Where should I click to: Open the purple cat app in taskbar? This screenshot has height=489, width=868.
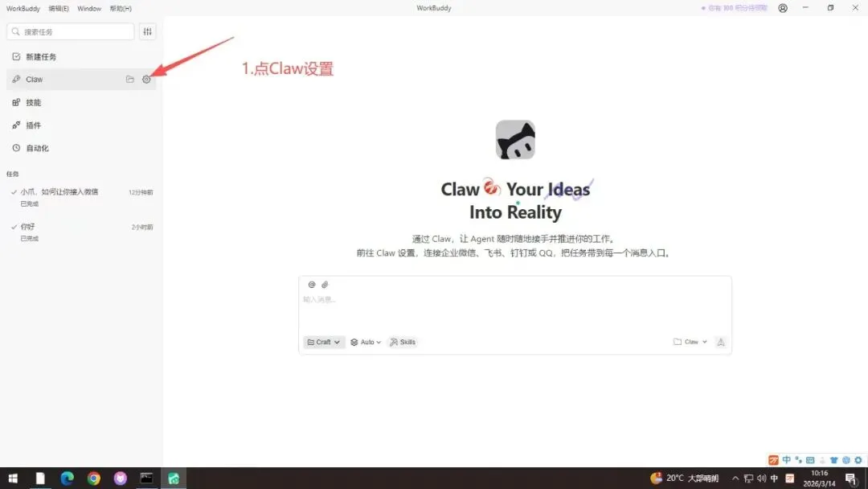(x=120, y=478)
